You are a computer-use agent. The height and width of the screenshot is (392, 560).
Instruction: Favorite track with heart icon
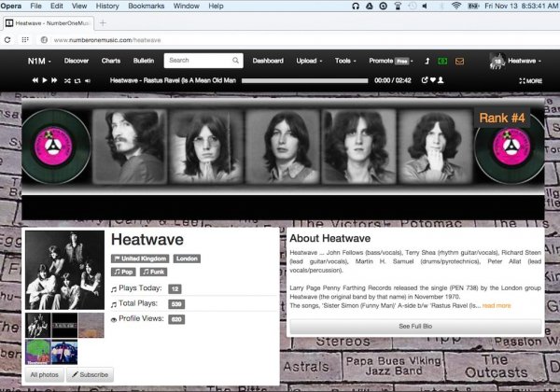(x=432, y=80)
